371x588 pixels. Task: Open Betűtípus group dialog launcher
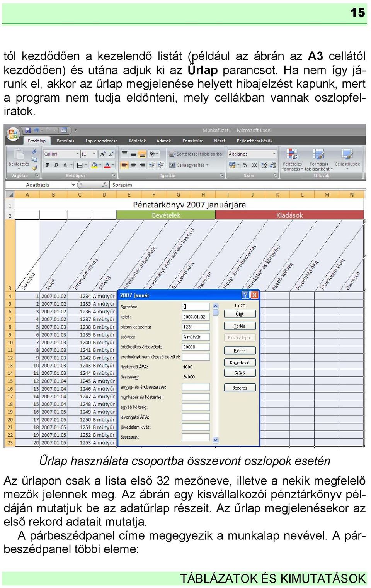click(x=114, y=176)
